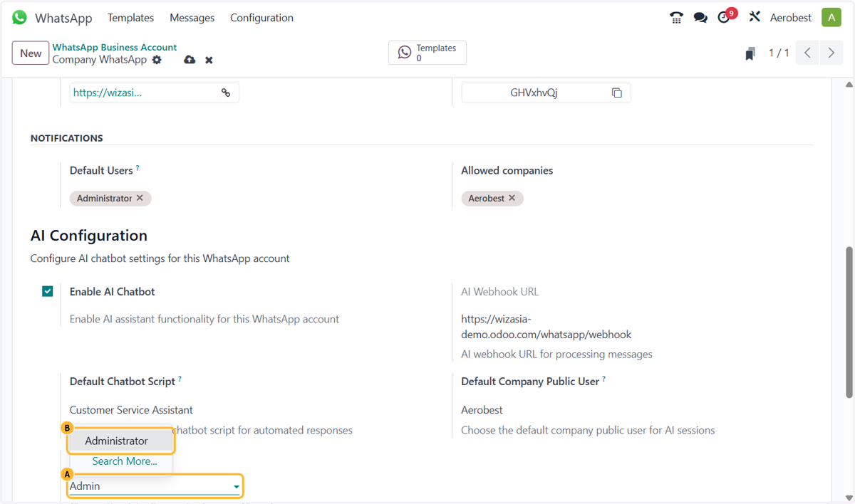Click the Company WhatsApp record title

(99, 60)
